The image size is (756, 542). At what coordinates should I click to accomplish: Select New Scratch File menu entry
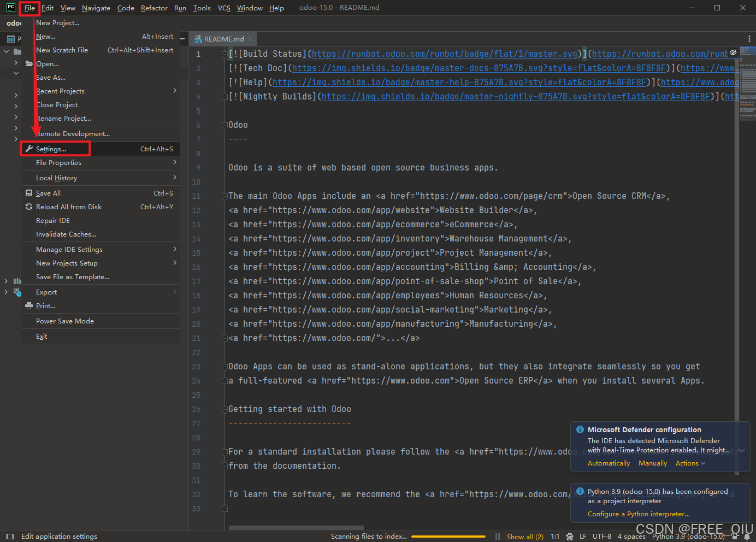tap(101, 50)
